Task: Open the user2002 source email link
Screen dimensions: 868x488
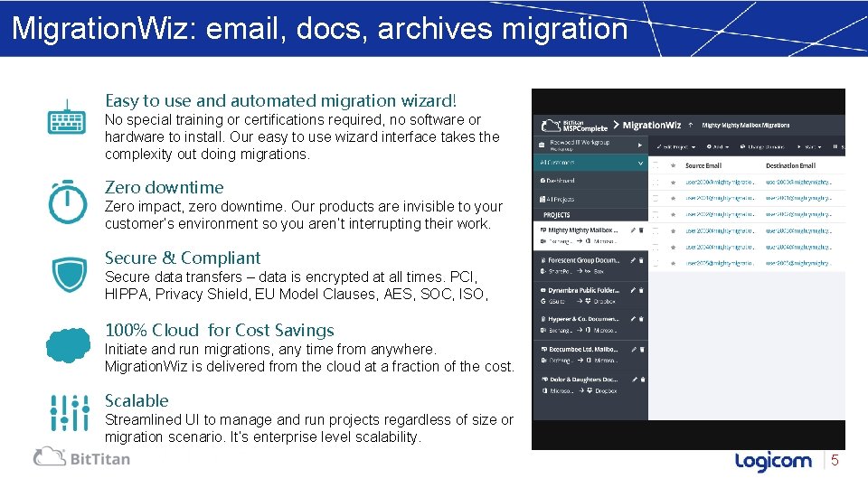Action: point(720,214)
